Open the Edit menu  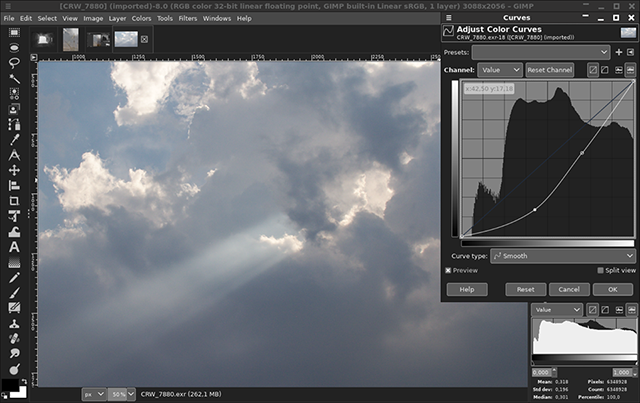(26, 18)
